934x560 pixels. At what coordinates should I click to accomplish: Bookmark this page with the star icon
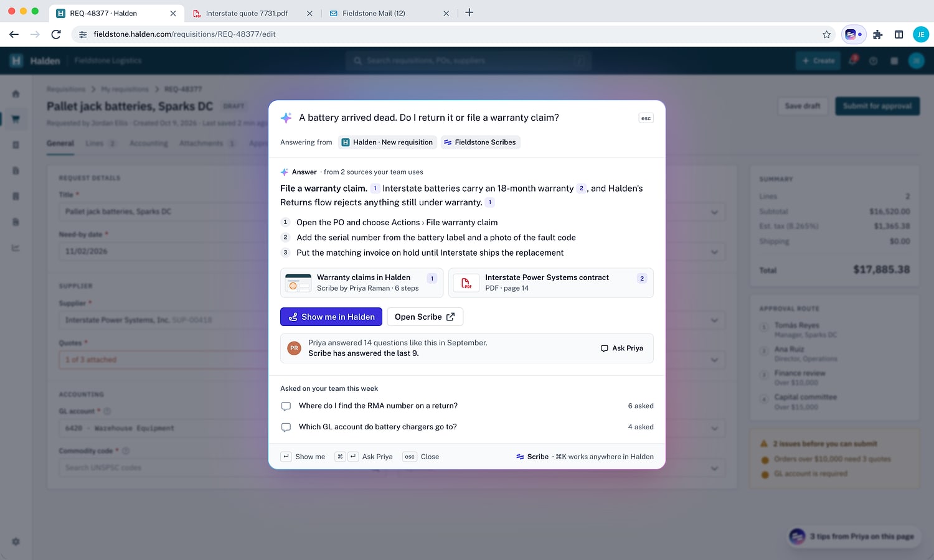pyautogui.click(x=826, y=34)
